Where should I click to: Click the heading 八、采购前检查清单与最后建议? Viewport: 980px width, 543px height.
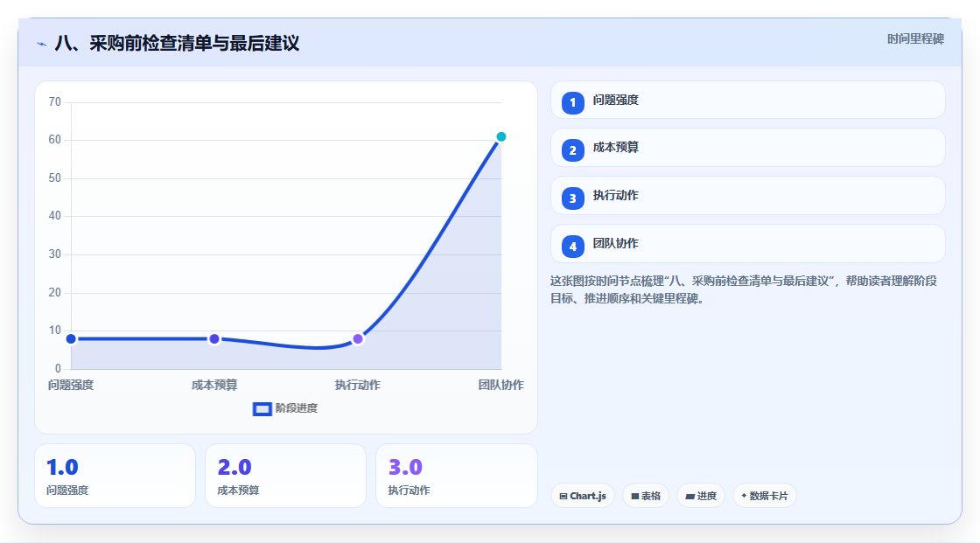pyautogui.click(x=177, y=44)
